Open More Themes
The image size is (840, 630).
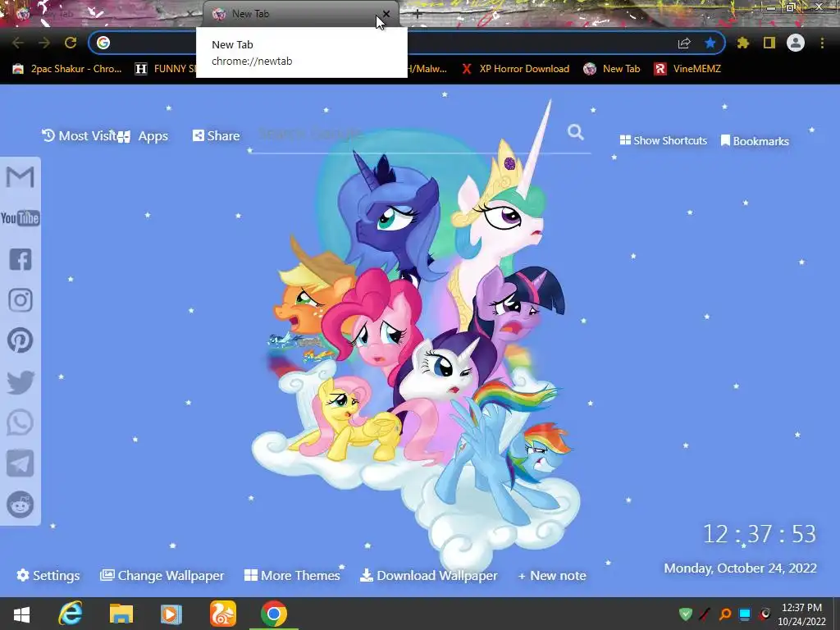click(x=292, y=575)
